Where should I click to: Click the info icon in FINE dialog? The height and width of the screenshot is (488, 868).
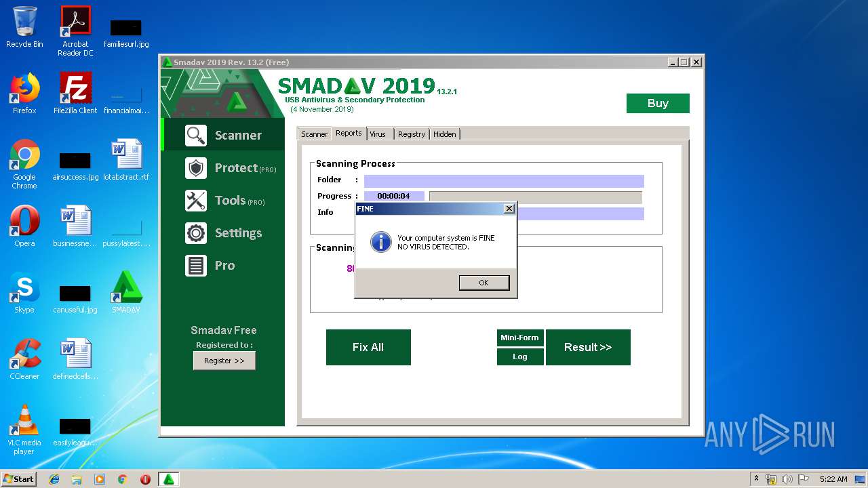pos(381,241)
